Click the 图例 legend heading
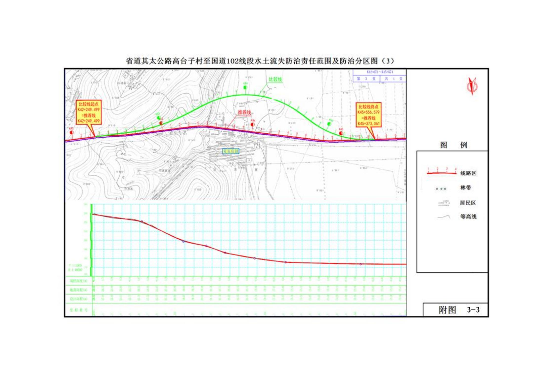The width and height of the screenshot is (555, 392). point(453,145)
